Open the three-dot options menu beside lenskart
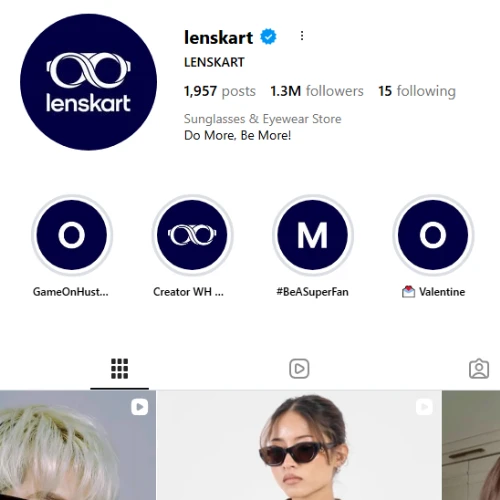The width and height of the screenshot is (500, 500). pos(302,36)
